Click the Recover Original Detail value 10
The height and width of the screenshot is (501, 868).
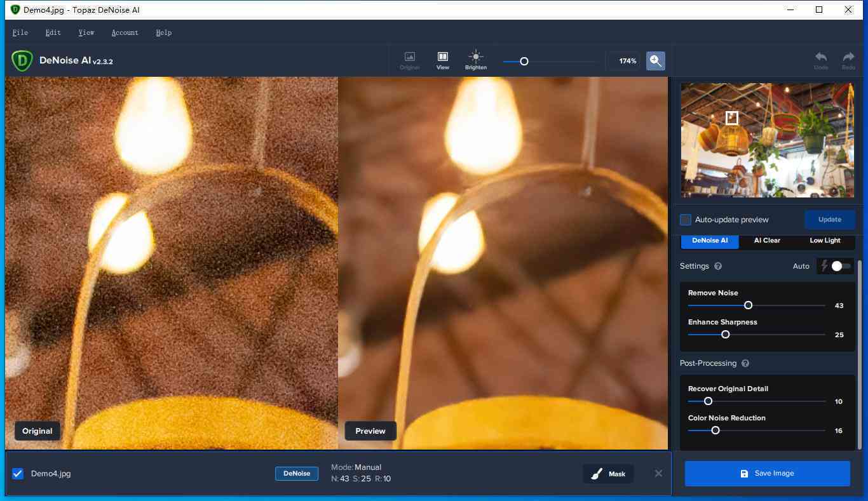click(x=839, y=402)
